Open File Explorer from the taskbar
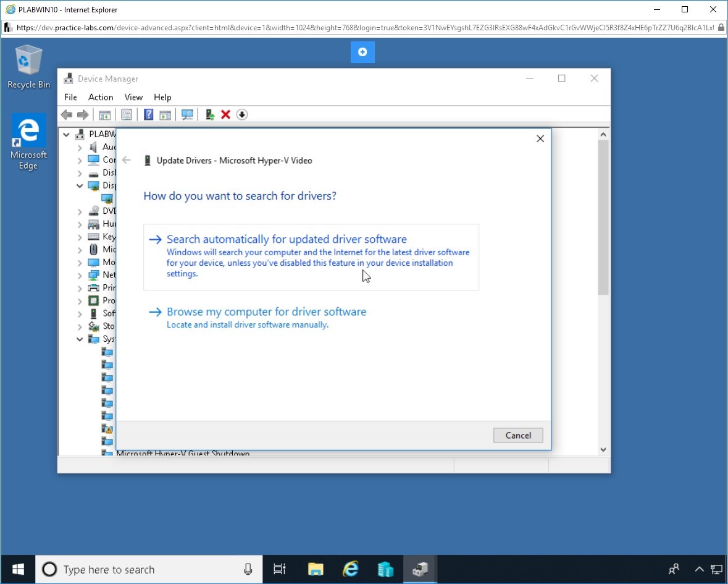Image resolution: width=728 pixels, height=584 pixels. coord(316,569)
